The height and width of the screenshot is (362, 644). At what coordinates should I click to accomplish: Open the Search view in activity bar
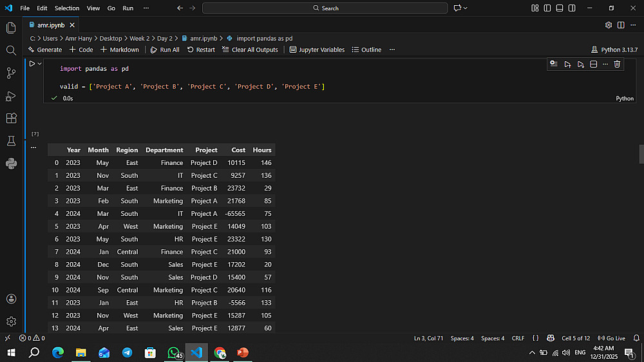point(11,50)
